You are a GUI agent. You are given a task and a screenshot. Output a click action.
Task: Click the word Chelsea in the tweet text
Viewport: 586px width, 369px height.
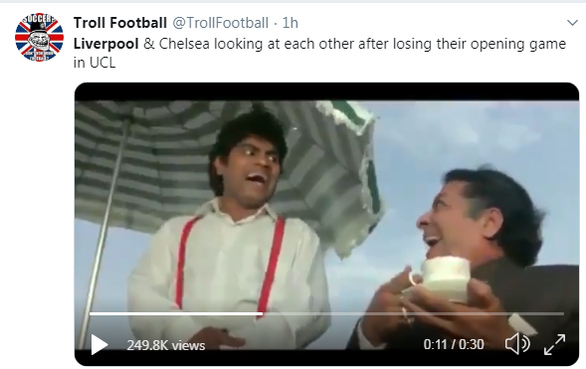click(185, 44)
